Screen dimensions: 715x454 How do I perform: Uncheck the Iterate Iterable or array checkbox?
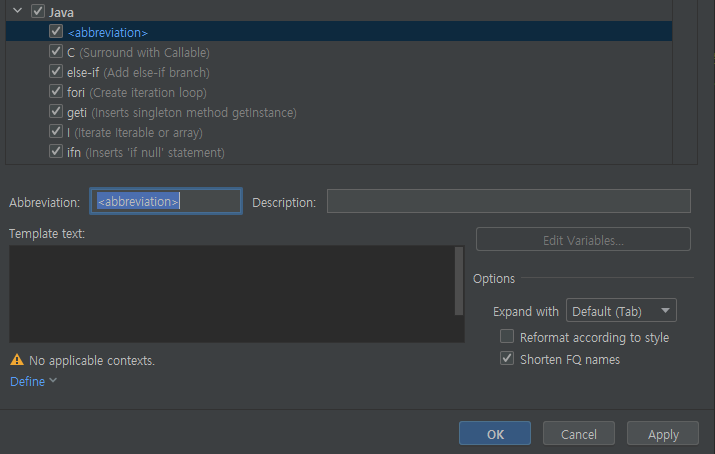click(56, 132)
